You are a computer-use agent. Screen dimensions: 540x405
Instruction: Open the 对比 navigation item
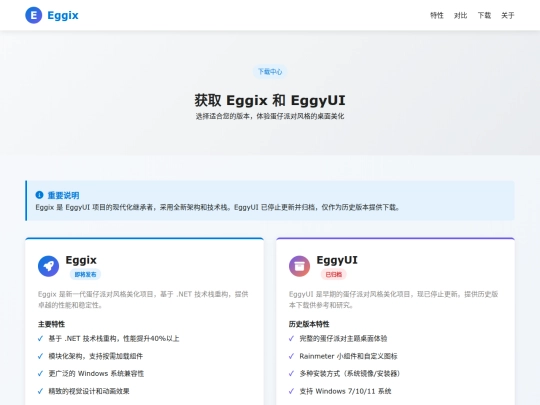pyautogui.click(x=460, y=15)
